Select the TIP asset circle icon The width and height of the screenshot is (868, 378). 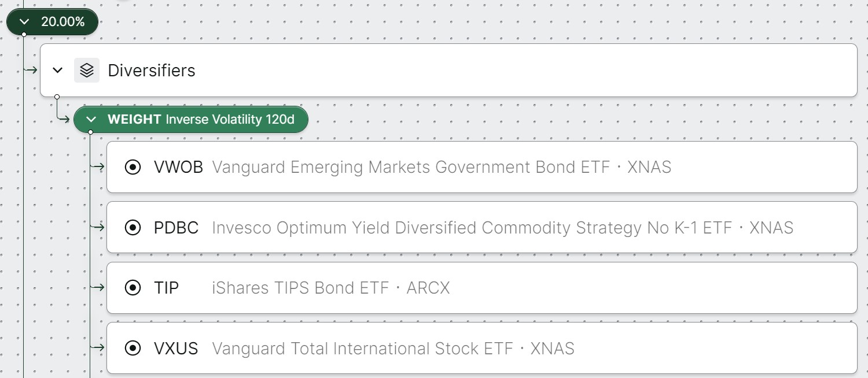pyautogui.click(x=133, y=288)
